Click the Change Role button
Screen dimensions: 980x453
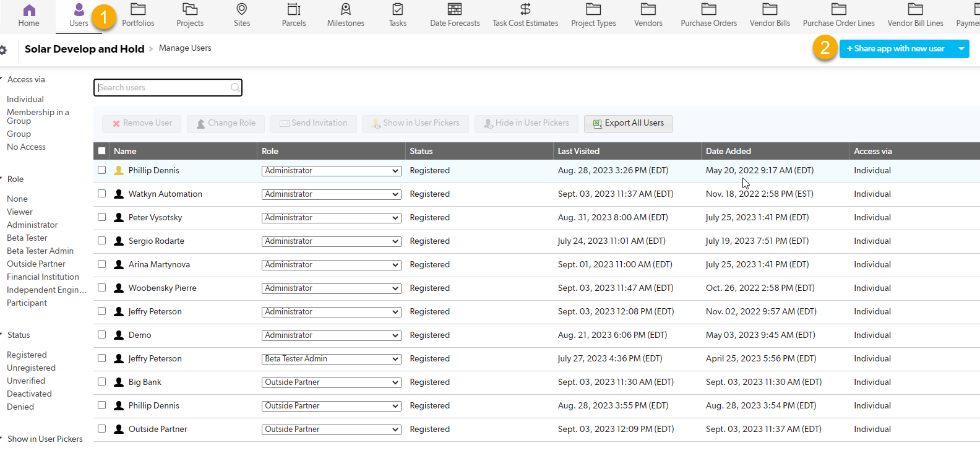pyautogui.click(x=226, y=124)
